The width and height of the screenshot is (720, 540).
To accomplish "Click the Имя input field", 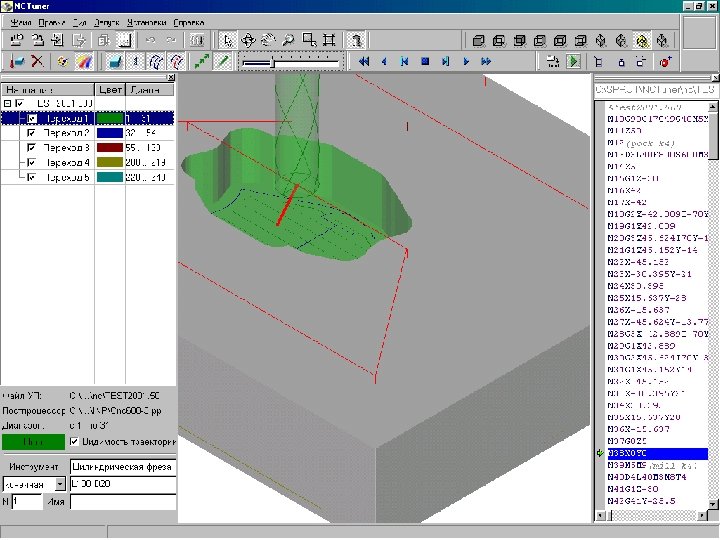I will 121,502.
